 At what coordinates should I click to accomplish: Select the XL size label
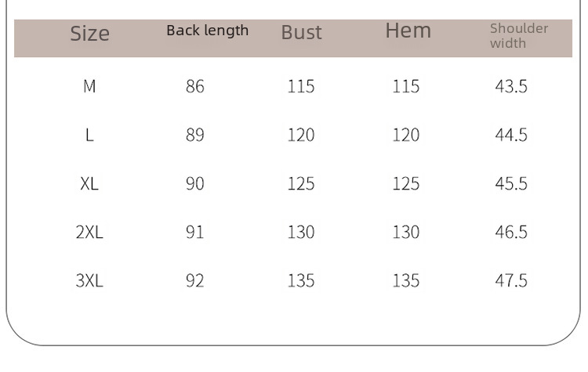pyautogui.click(x=89, y=183)
